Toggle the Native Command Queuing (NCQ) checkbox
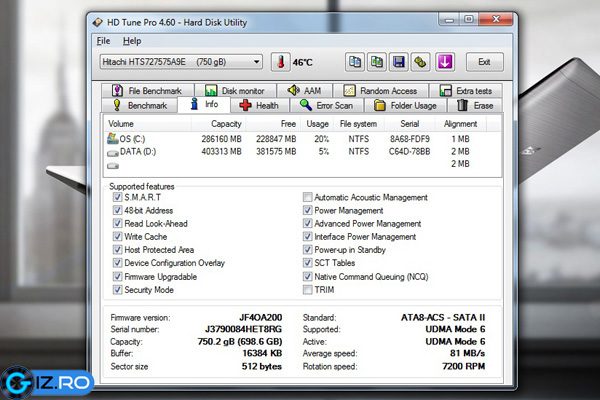 tap(307, 276)
